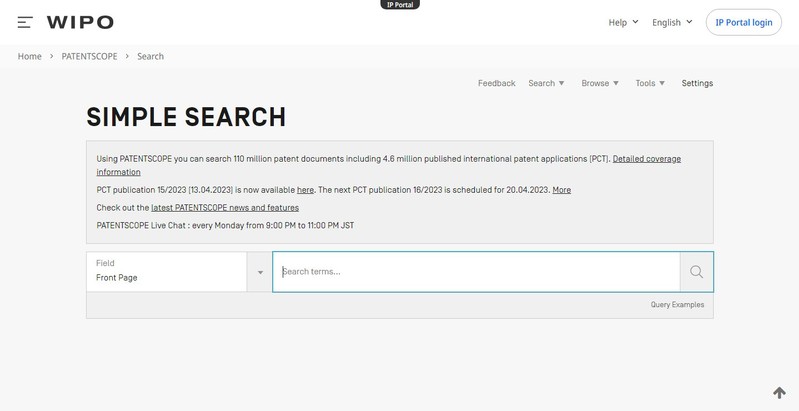Click the scroll-to-top arrow icon

click(x=779, y=393)
